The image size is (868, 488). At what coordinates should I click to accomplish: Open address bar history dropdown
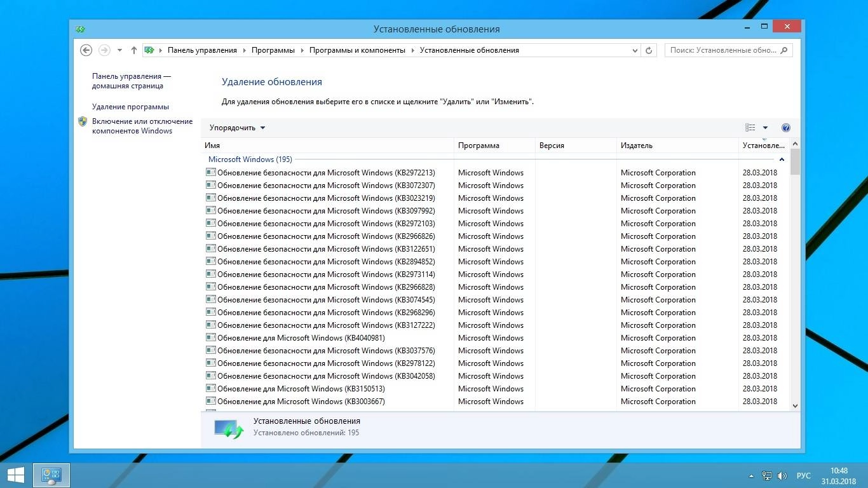tap(635, 50)
